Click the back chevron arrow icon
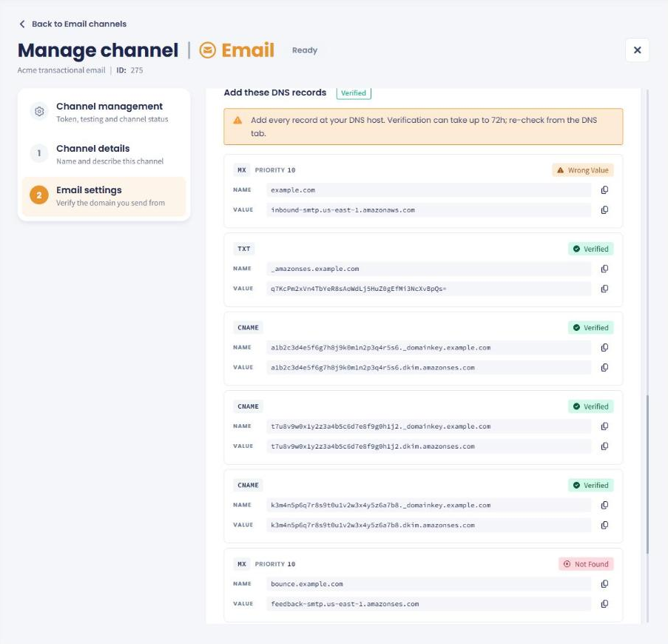The image size is (668, 644). [22, 24]
